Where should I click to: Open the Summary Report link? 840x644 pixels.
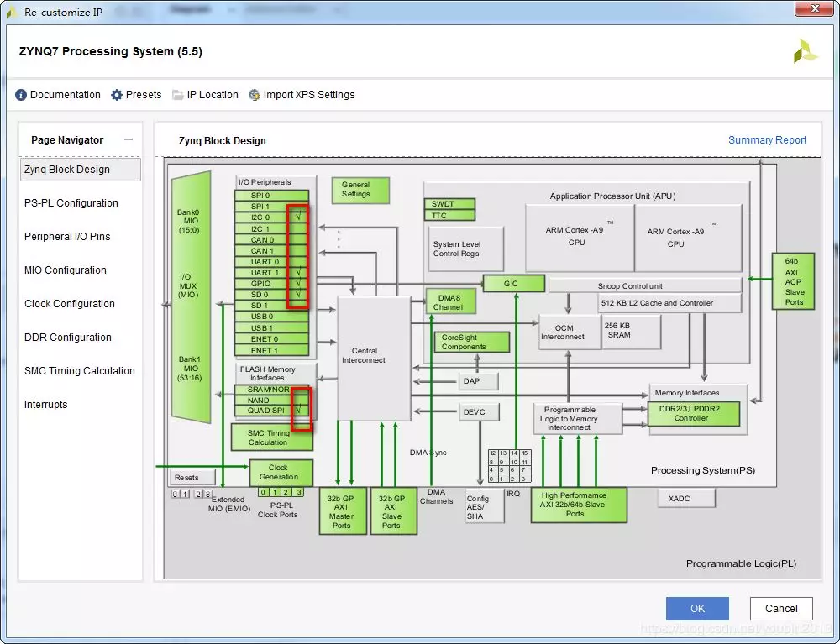(767, 139)
